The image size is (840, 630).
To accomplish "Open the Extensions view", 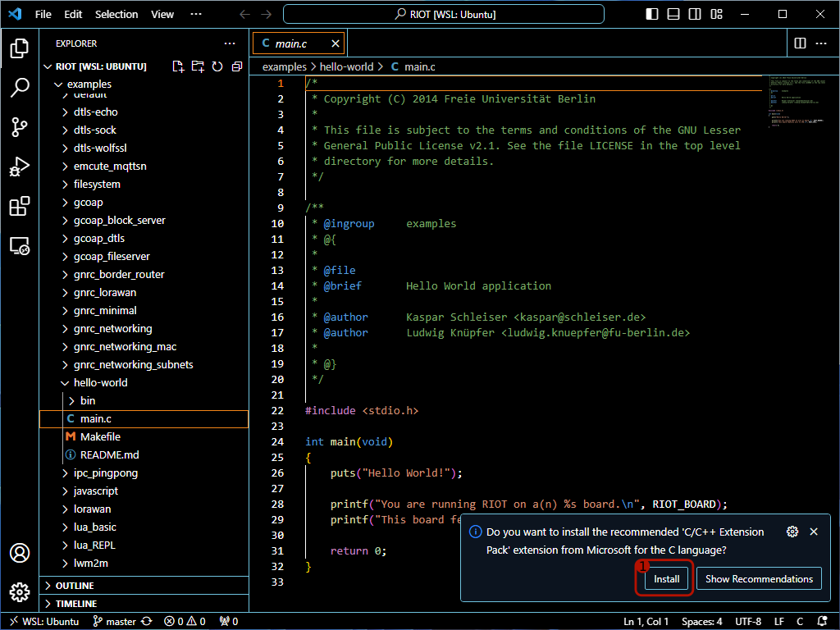I will coord(20,207).
